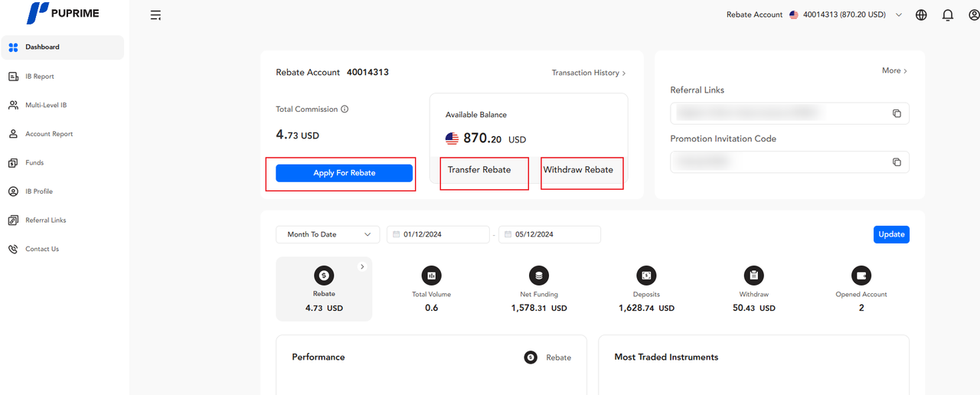The image size is (980, 395).
Task: Click the Withdraw Rebate button
Action: pyautogui.click(x=579, y=170)
